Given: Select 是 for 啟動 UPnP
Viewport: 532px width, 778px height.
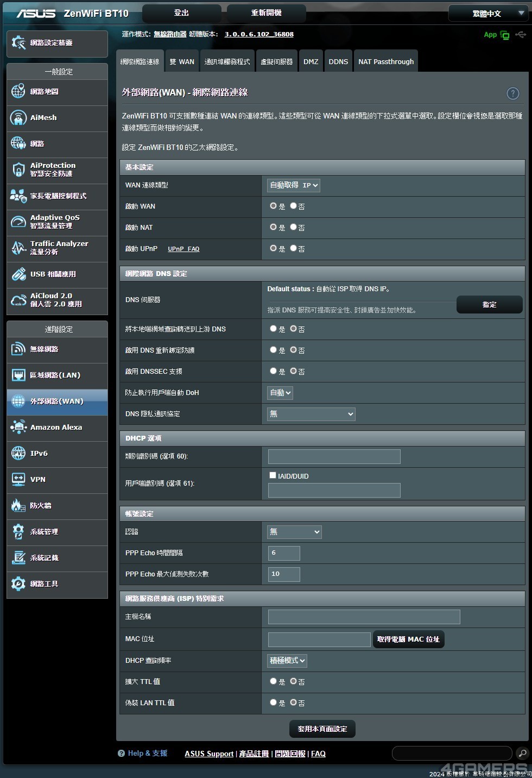Looking at the screenshot, I should tap(273, 248).
